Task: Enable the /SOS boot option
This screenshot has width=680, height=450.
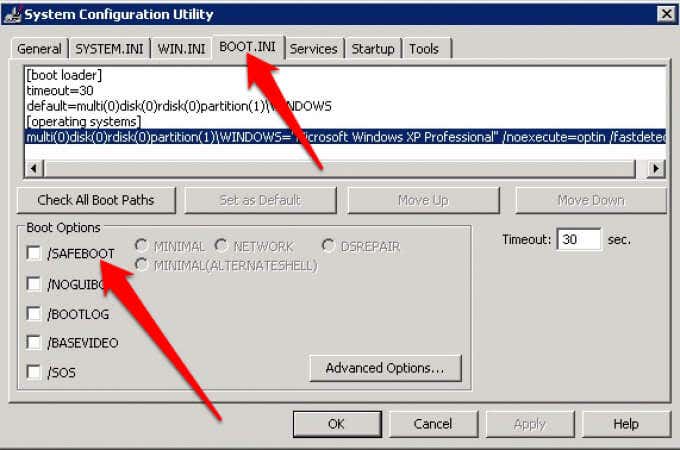Action: 34,372
